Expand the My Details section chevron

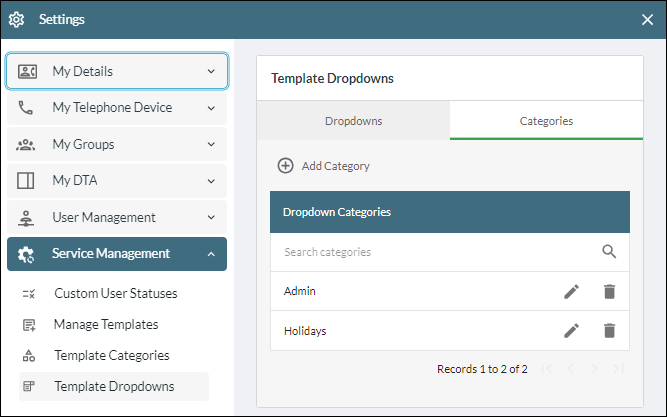[211, 71]
